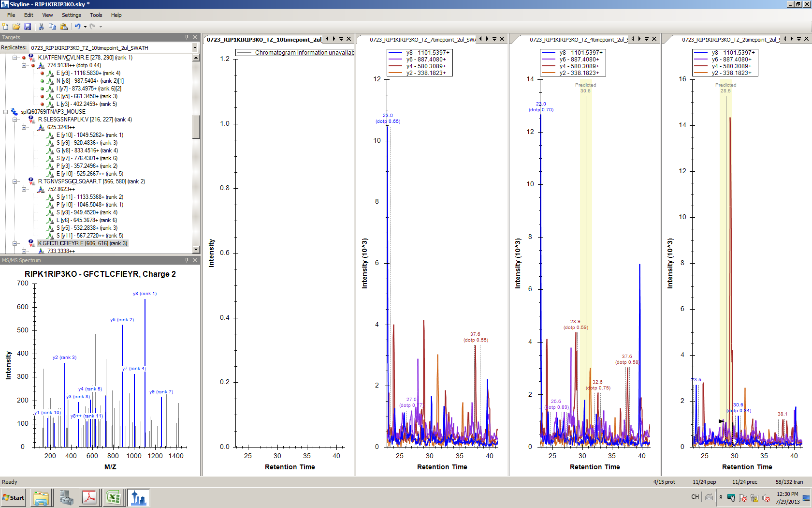Click the Windows Start button
Image resolution: width=812 pixels, height=508 pixels.
tap(14, 497)
